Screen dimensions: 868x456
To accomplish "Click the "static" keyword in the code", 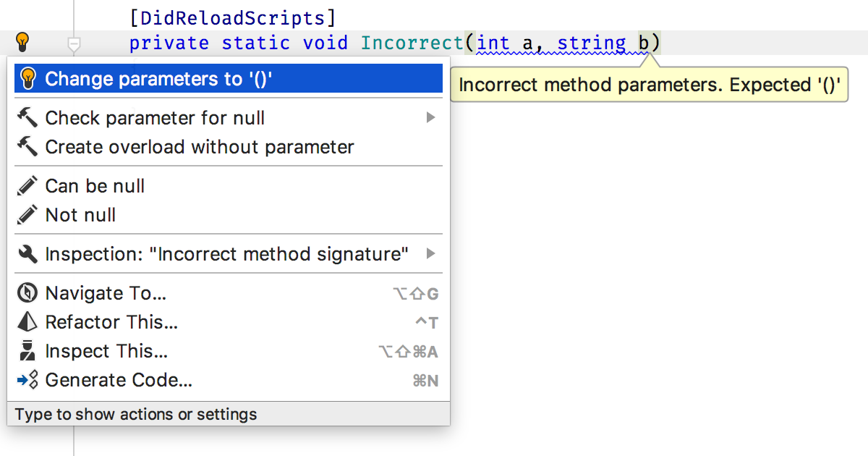I will 255,43.
